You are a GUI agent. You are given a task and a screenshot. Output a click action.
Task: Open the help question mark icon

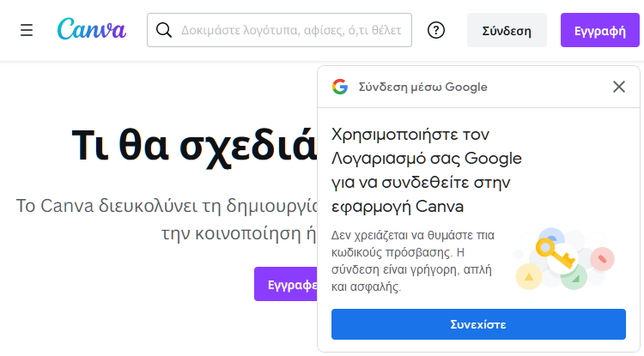click(x=435, y=30)
